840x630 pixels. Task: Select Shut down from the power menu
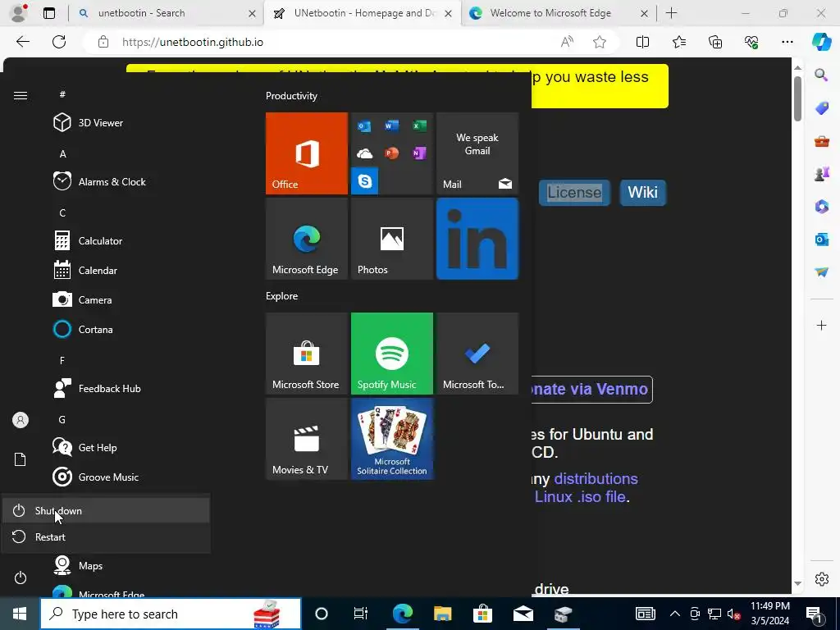point(106,510)
